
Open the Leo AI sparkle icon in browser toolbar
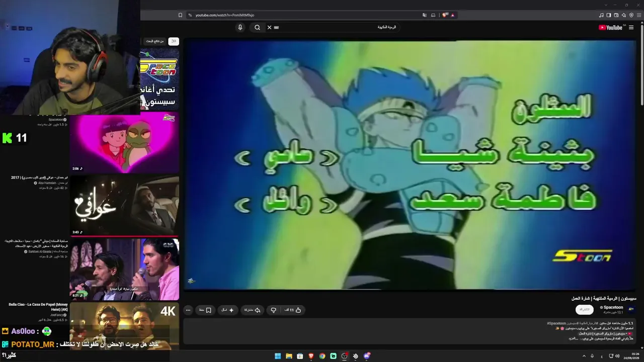tap(624, 15)
